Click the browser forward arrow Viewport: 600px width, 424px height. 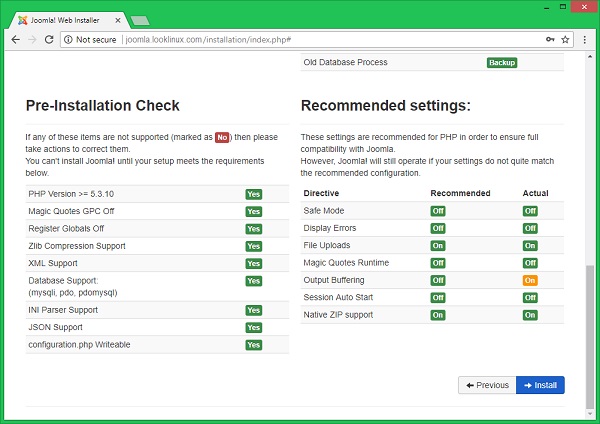[x=32, y=39]
